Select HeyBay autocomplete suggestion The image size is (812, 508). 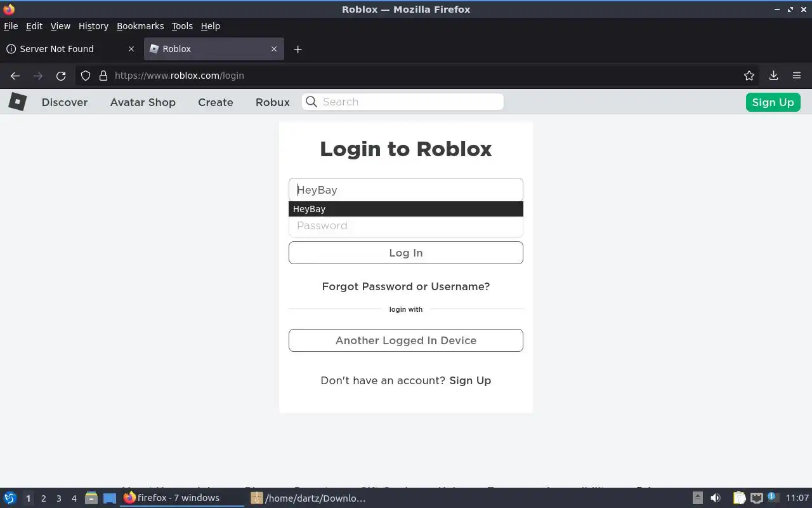(406, 209)
